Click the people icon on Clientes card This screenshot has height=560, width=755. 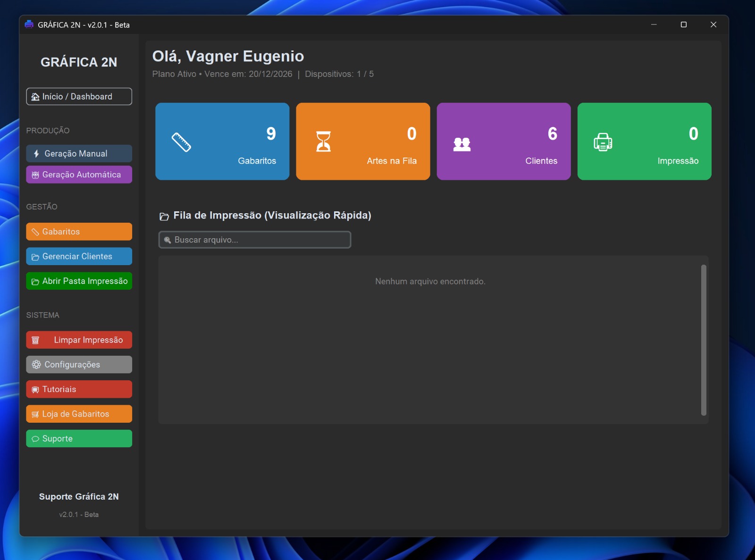pyautogui.click(x=461, y=144)
